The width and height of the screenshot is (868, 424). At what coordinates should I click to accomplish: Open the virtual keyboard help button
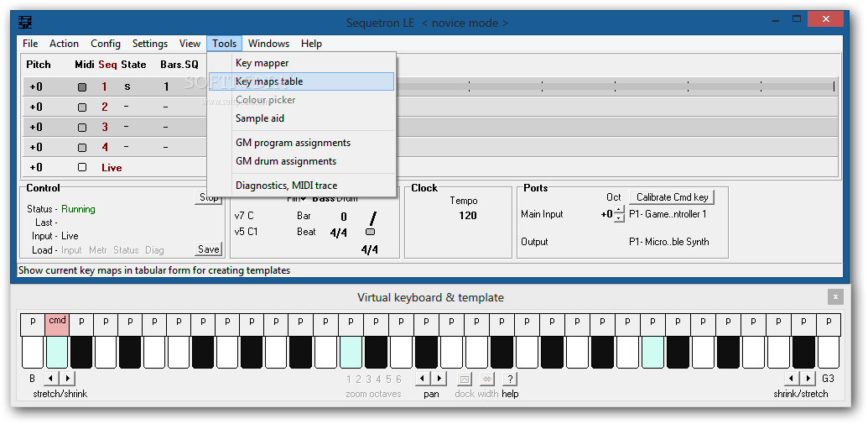pos(509,380)
